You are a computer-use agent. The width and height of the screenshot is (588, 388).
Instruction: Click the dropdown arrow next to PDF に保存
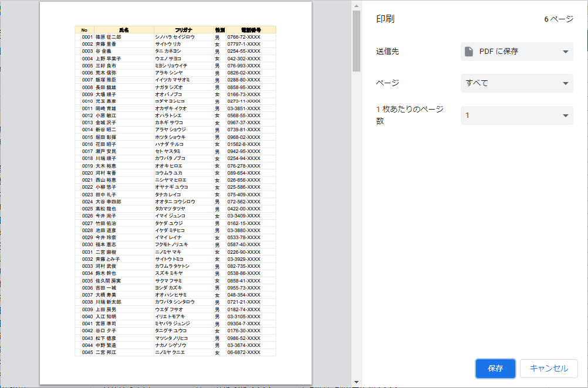click(565, 51)
